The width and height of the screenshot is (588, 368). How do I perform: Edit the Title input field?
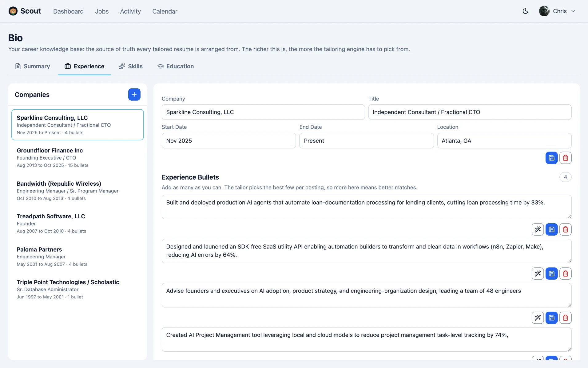click(x=470, y=112)
